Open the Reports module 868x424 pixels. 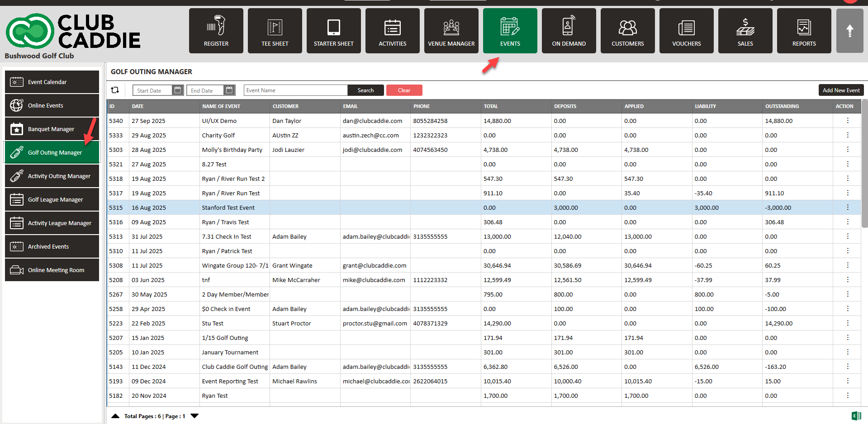(804, 31)
